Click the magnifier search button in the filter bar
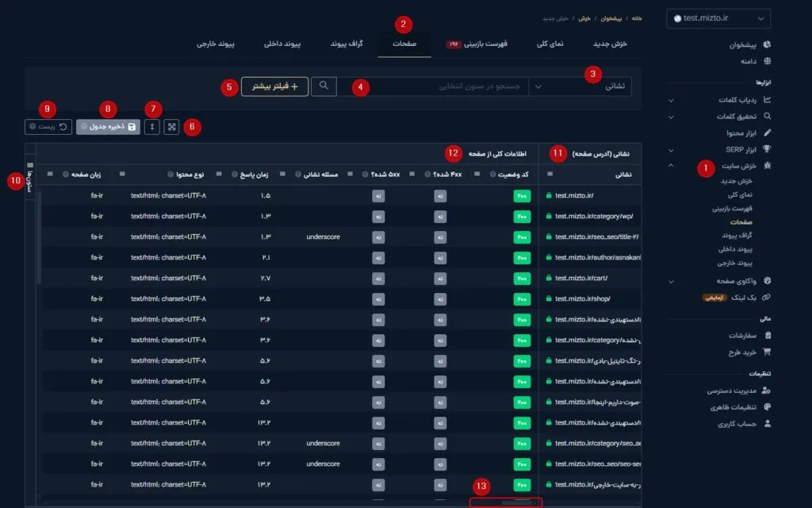 324,86
